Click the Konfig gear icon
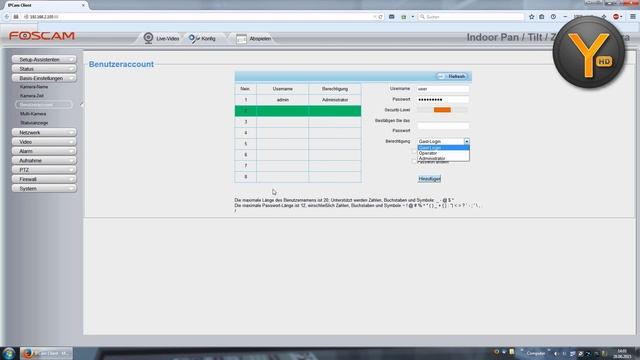 [x=193, y=38]
